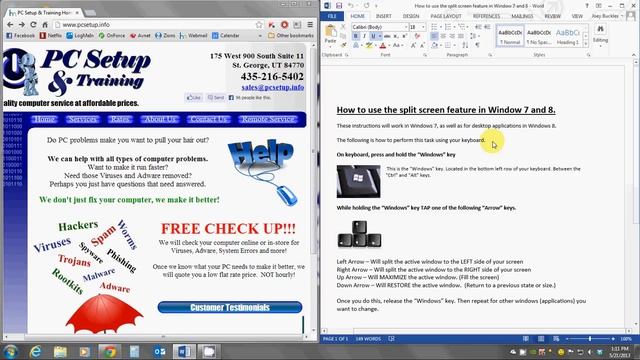Click the Clear Formatting icon
Screen dimensions: 640x360
[417, 36]
